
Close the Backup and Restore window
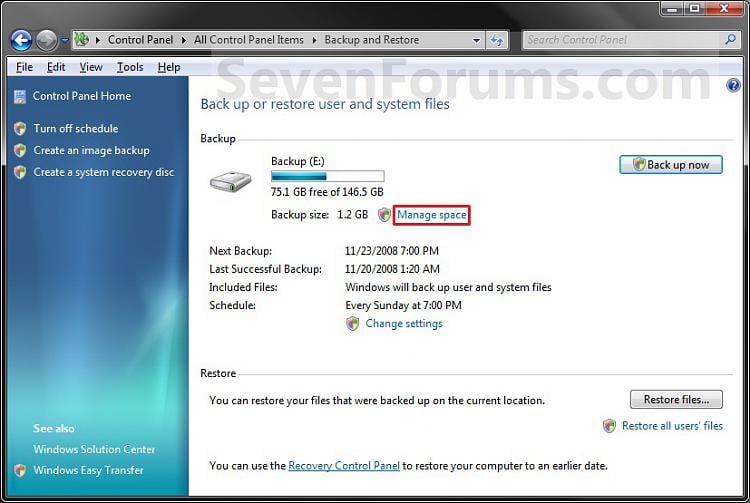(x=725, y=9)
